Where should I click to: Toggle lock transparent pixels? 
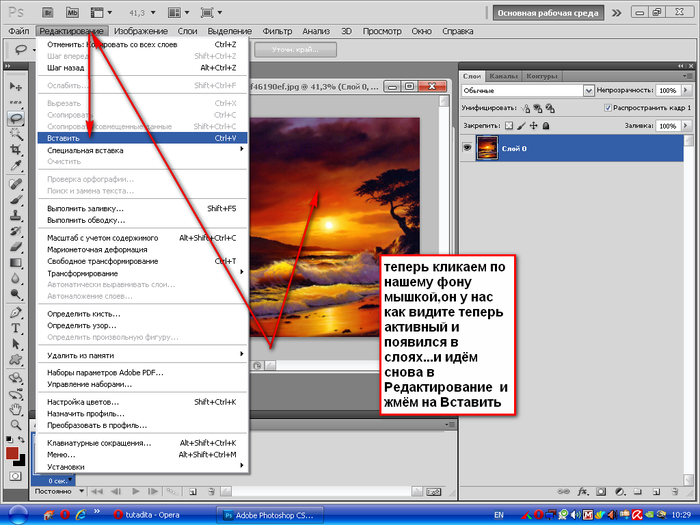point(509,126)
